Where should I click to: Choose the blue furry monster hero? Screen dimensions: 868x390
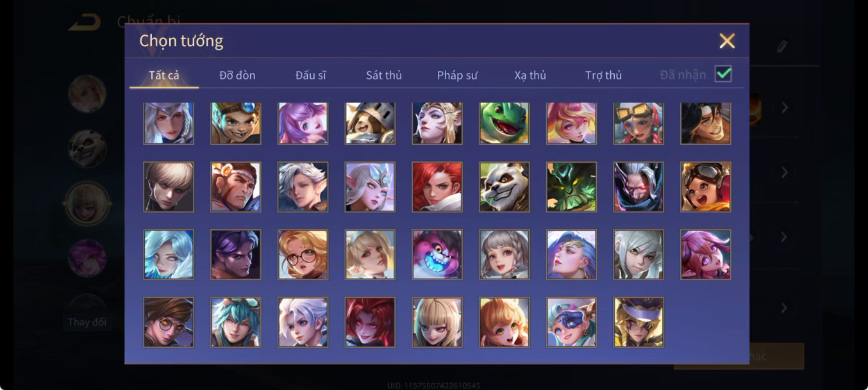pos(437,255)
